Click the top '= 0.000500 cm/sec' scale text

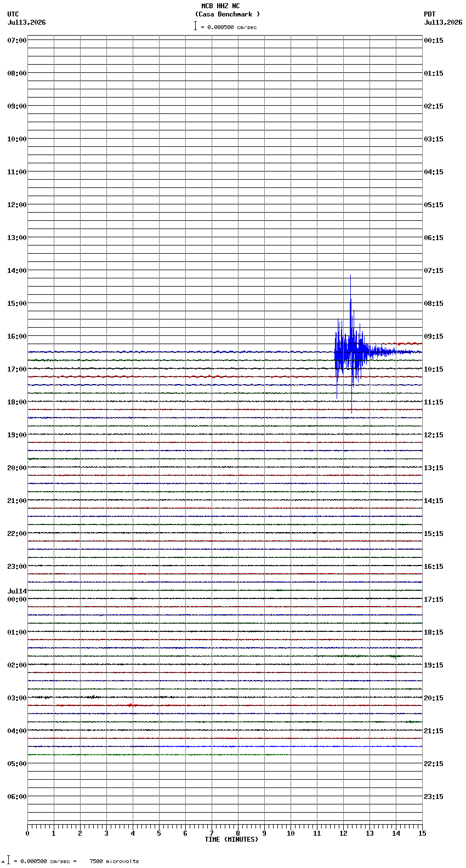pyautogui.click(x=229, y=27)
